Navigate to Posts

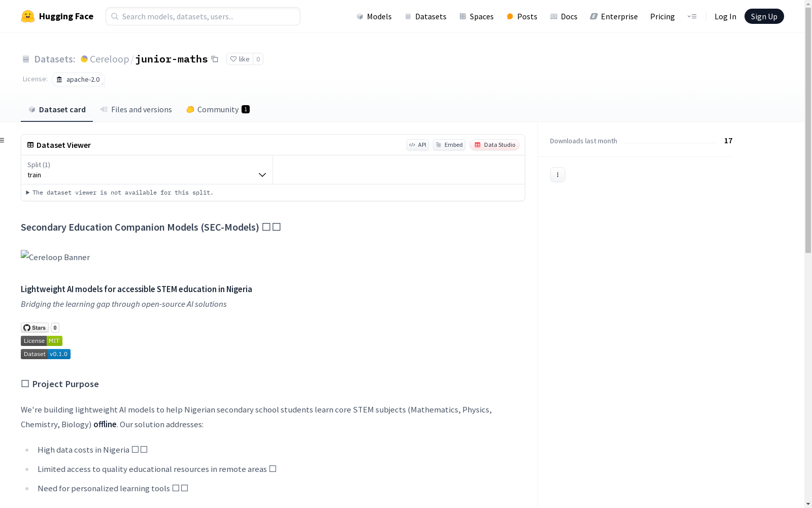(x=522, y=16)
